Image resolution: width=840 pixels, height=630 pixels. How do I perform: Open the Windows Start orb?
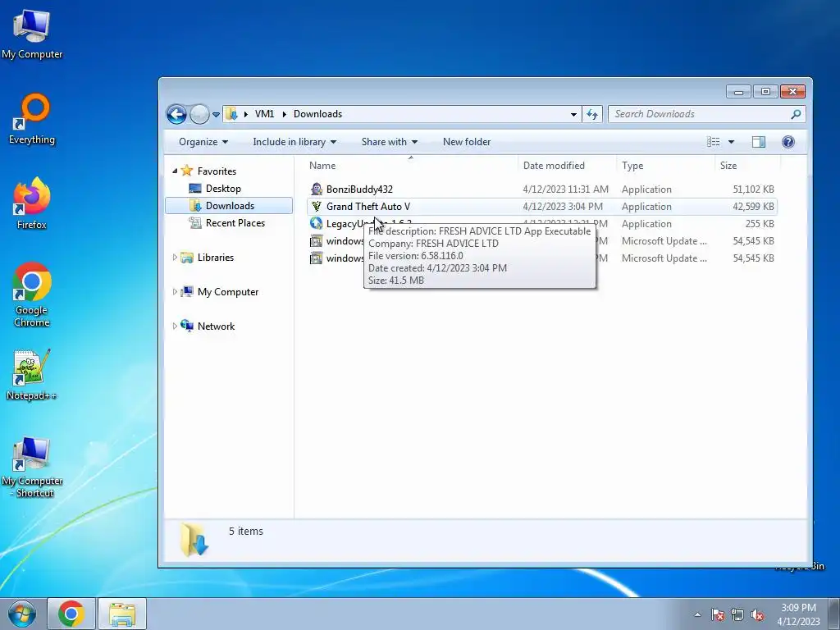[22, 614]
